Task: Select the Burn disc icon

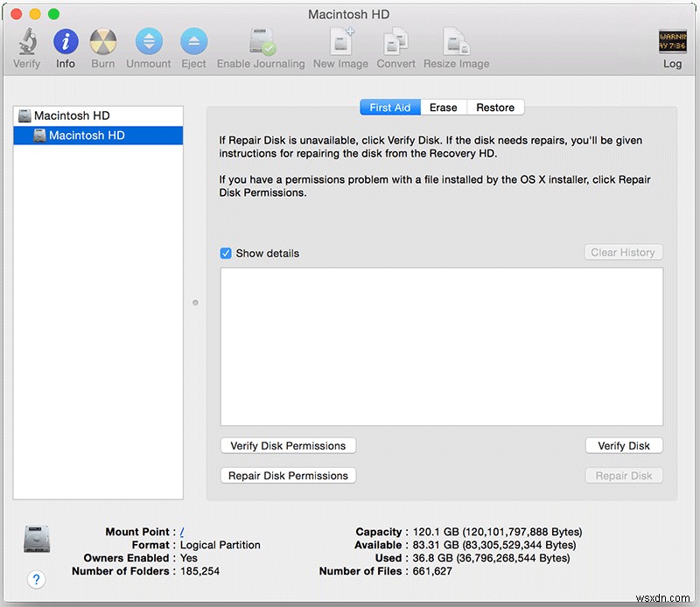Action: pos(103,41)
